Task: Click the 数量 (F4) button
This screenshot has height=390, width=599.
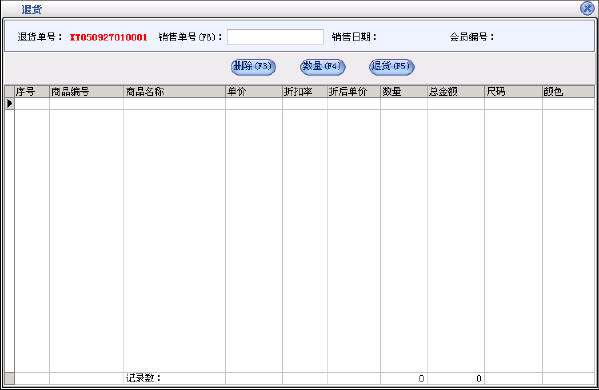Action: (x=322, y=66)
